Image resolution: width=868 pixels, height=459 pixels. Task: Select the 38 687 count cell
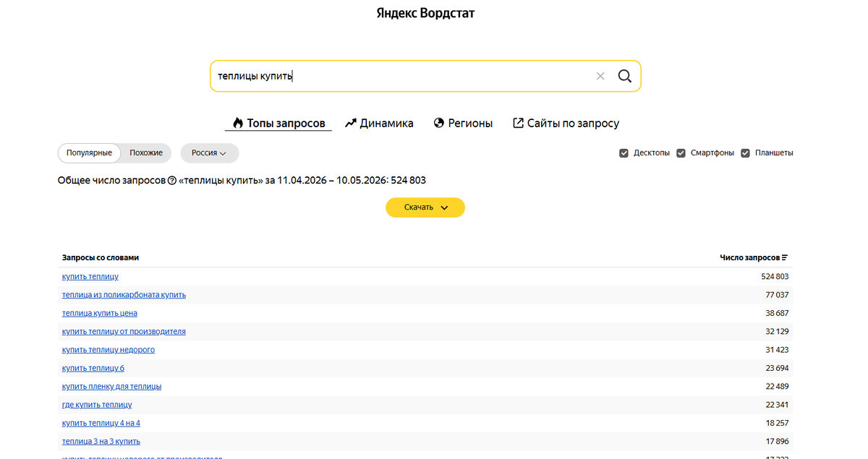click(777, 313)
